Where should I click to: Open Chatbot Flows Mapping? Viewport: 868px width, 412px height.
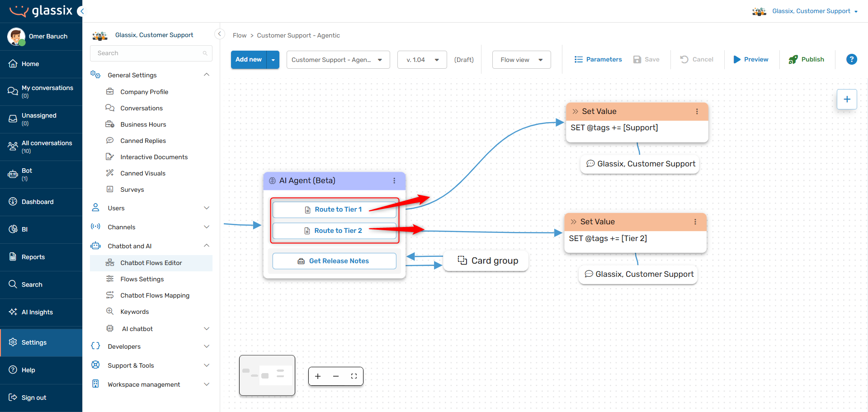[155, 295]
